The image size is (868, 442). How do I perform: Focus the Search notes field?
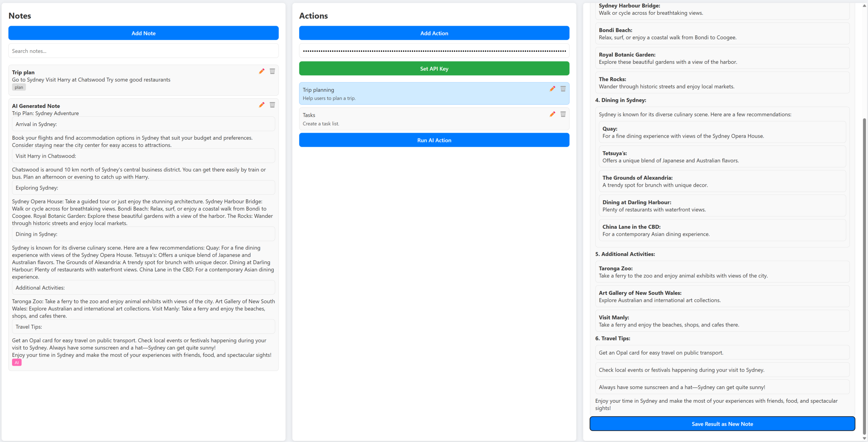pyautogui.click(x=143, y=51)
